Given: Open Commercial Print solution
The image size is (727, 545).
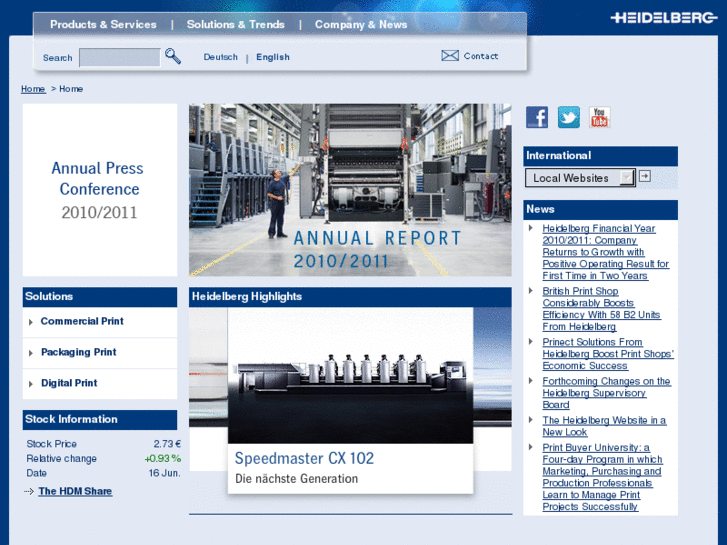Looking at the screenshot, I should pyautogui.click(x=82, y=321).
